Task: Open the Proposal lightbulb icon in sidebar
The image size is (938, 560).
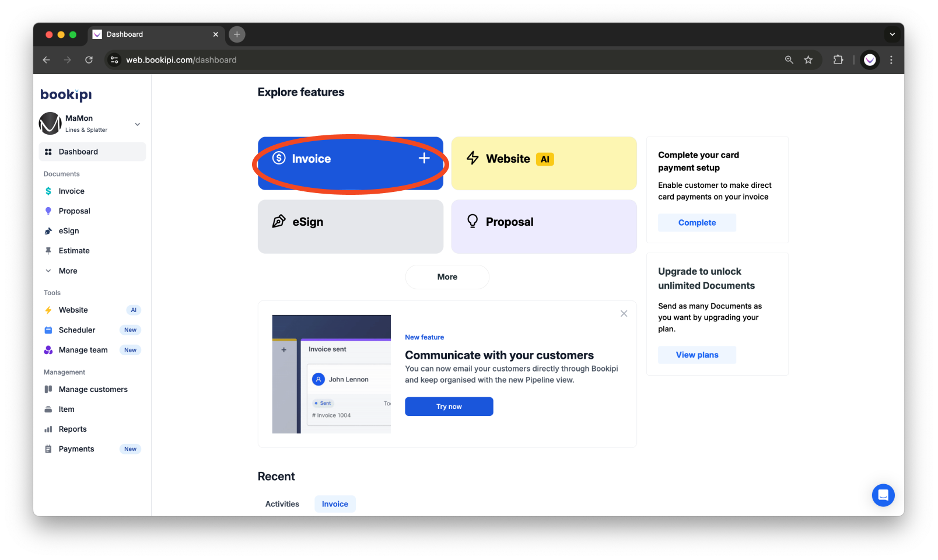Action: pos(48,211)
